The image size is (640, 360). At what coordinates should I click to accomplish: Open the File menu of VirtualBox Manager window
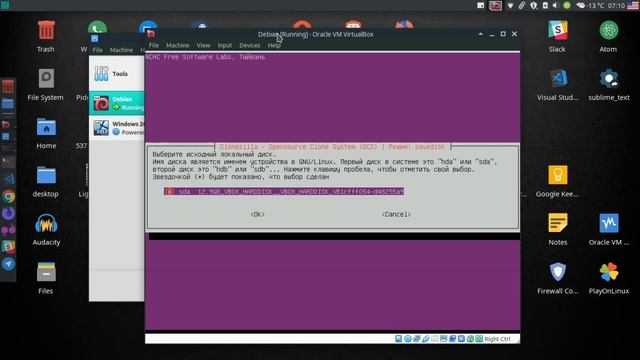pyautogui.click(x=97, y=50)
